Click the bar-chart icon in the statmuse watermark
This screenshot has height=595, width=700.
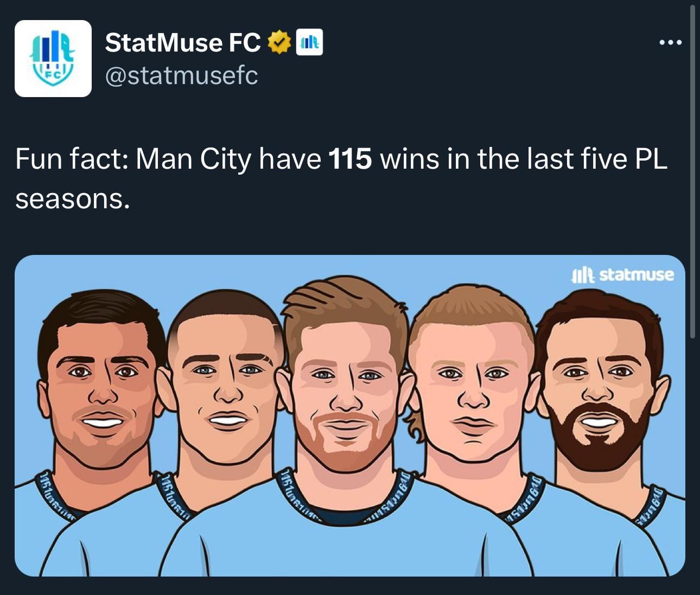(584, 275)
